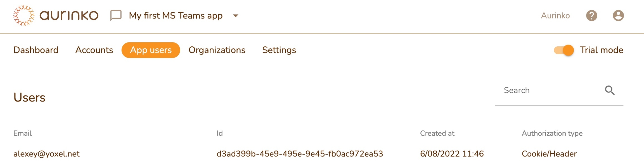
Task: Open the user account profile icon
Action: click(x=618, y=16)
